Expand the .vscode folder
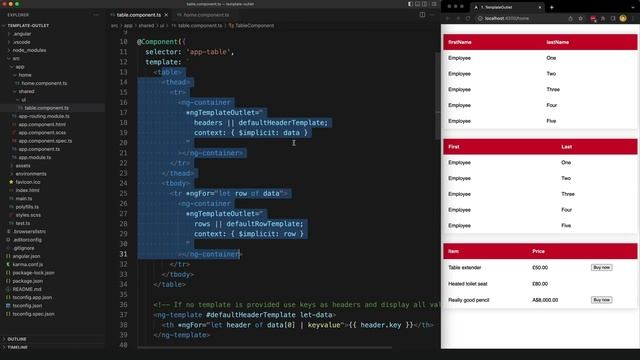Viewport: 640px width, 360px height. coord(22,42)
